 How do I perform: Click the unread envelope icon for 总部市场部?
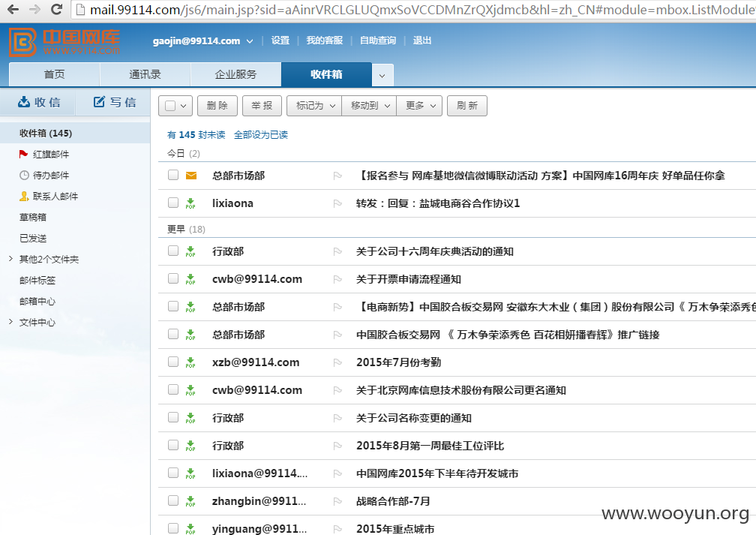[191, 176]
